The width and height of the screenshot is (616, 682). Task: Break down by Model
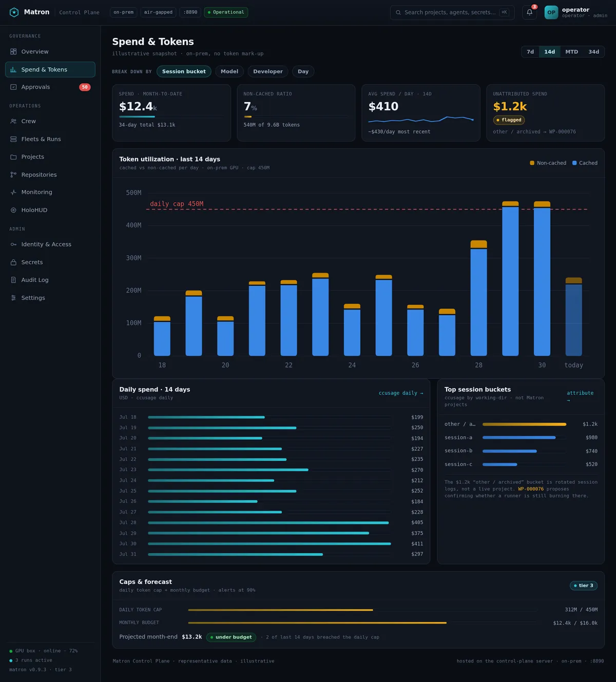[x=229, y=71]
